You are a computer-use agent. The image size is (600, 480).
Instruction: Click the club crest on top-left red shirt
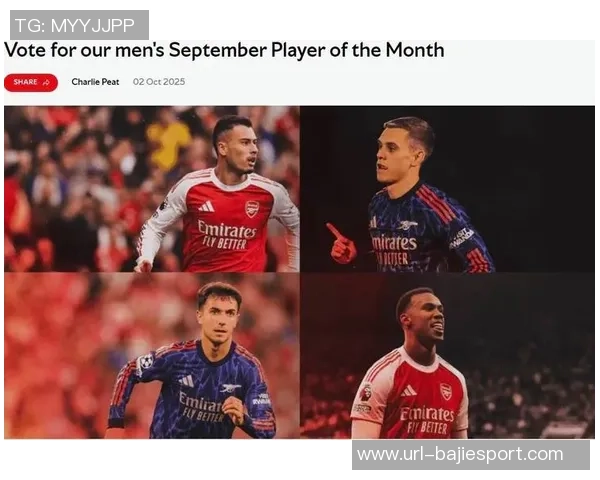tap(252, 208)
